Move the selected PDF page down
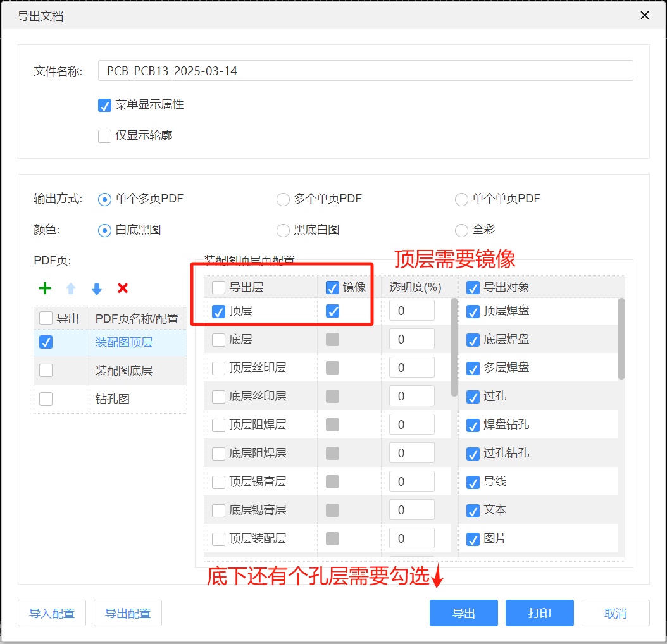 [96, 288]
